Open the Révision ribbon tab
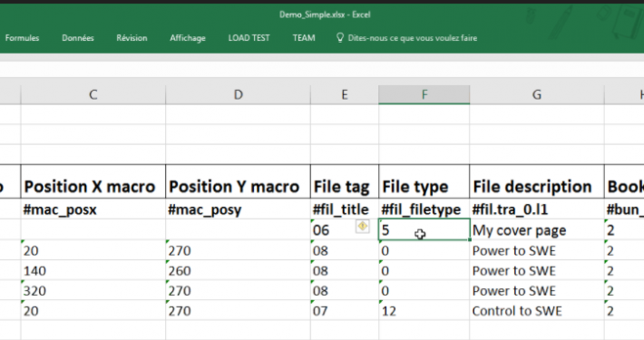644x340 pixels. coord(132,38)
